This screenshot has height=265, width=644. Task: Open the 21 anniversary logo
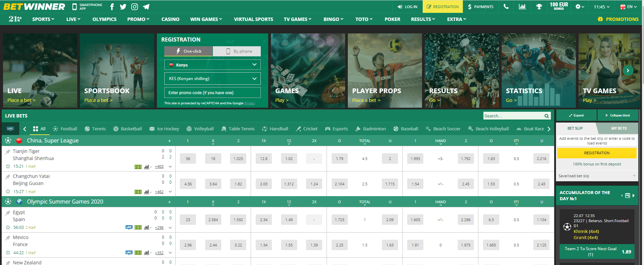click(15, 19)
